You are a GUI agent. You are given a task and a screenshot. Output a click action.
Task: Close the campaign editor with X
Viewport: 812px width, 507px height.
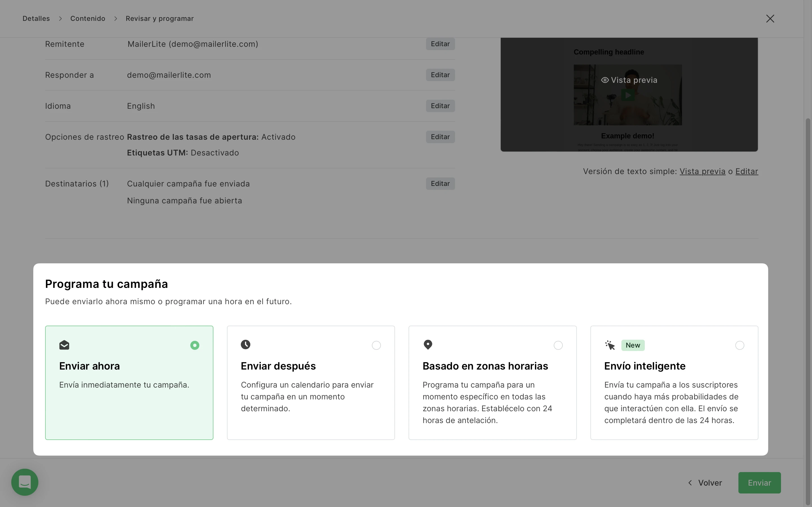pyautogui.click(x=770, y=19)
